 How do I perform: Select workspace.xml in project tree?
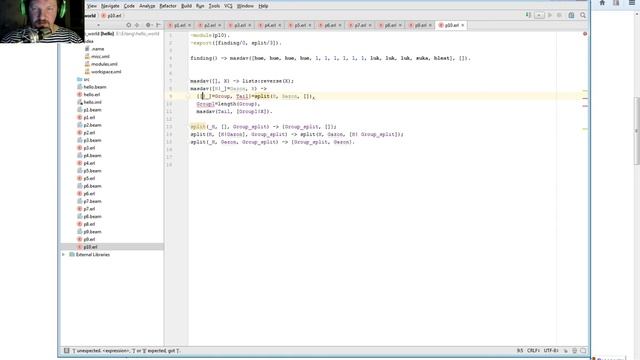(106, 72)
